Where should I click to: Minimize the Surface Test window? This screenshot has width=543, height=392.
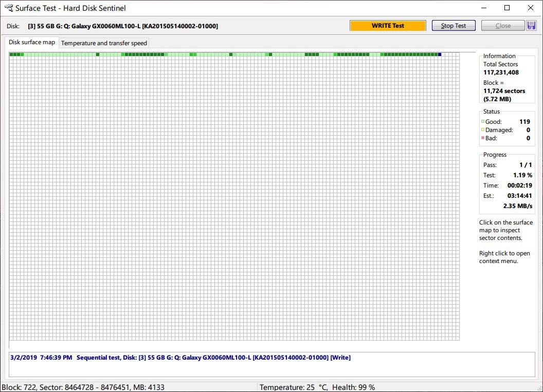[484, 8]
